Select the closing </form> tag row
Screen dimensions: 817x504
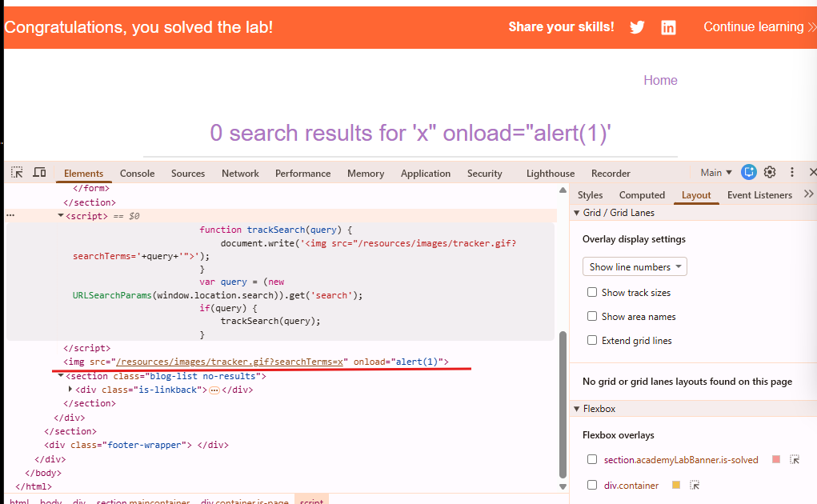(91, 189)
